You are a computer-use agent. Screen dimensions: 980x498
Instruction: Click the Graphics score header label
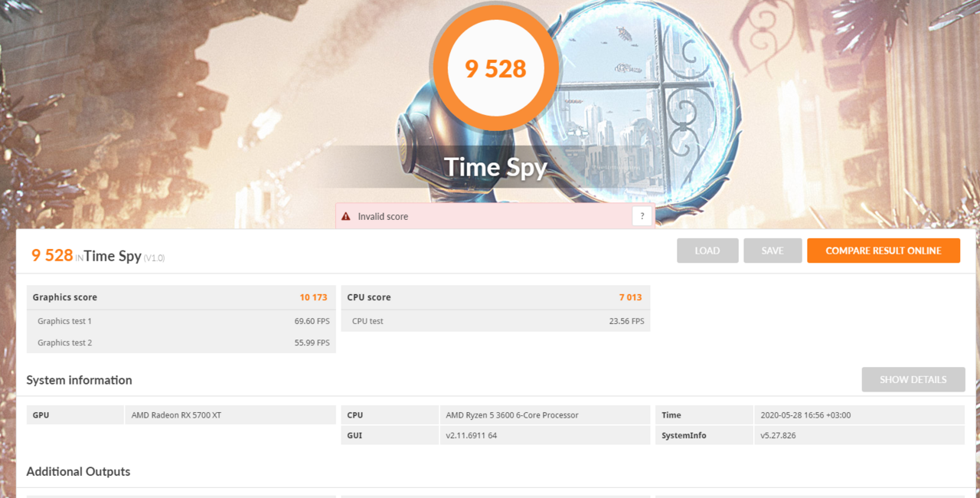[x=64, y=297]
